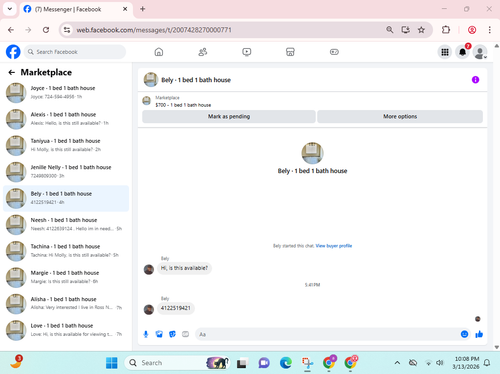500x374 pixels.
Task: Go back in browser history
Action: (11, 30)
